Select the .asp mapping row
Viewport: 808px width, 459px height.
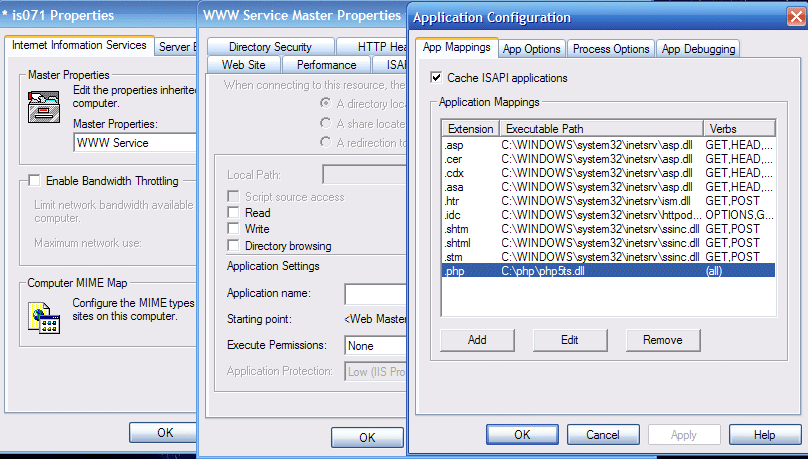point(609,145)
